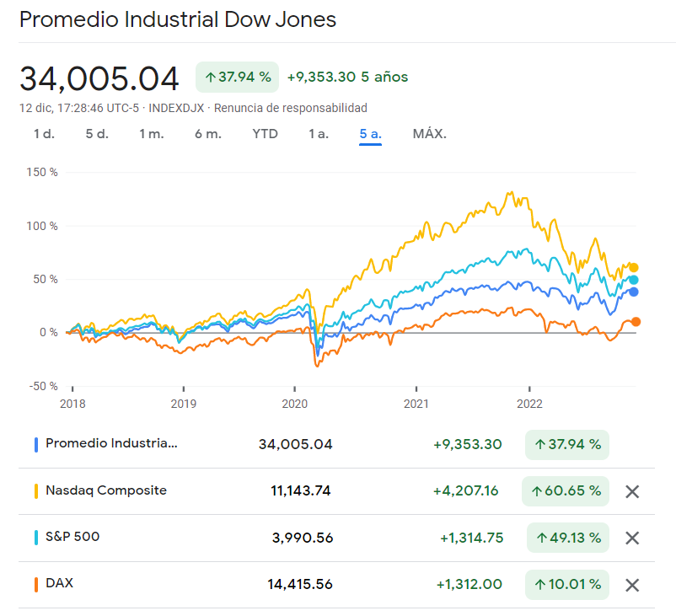
Task: Click the 12 dic, 17:28:46 UTC-5 timestamp
Action: [x=79, y=108]
